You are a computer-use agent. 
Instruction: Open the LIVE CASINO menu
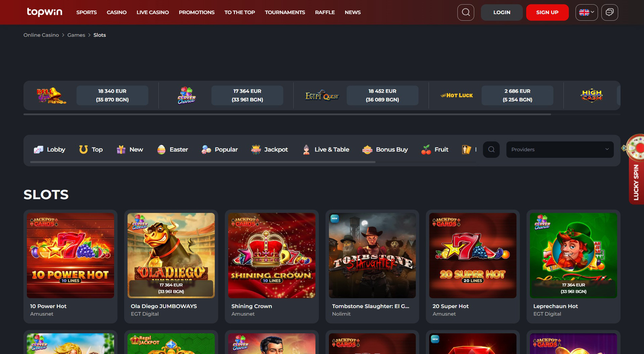(153, 12)
